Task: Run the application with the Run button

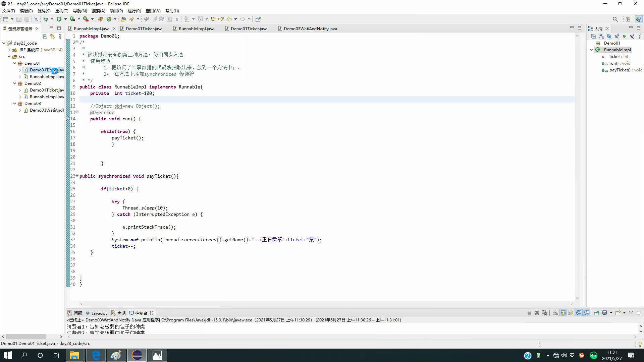Action: tap(59, 19)
